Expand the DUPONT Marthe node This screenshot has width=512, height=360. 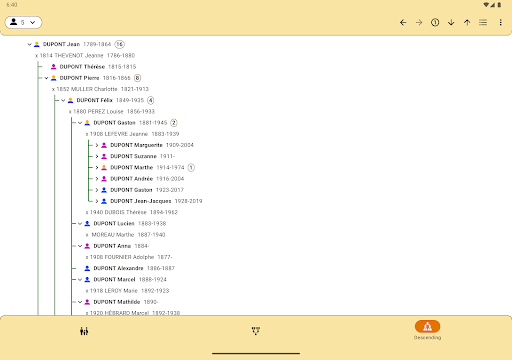click(97, 168)
